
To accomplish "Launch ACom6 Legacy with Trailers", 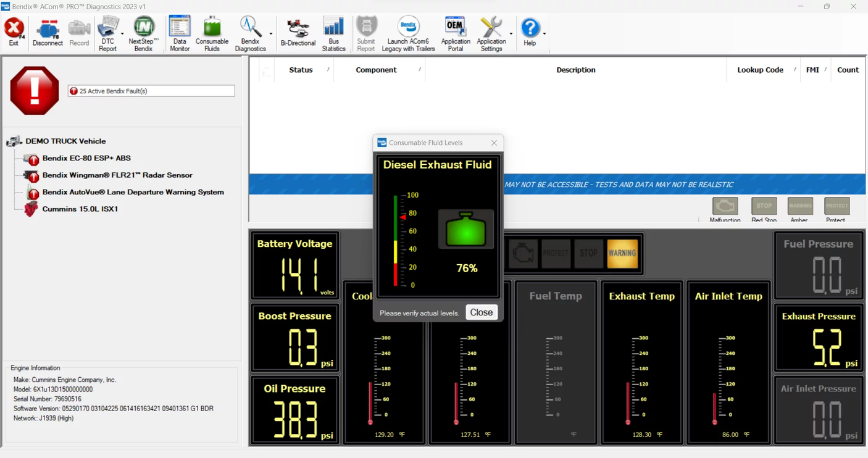I will [407, 32].
